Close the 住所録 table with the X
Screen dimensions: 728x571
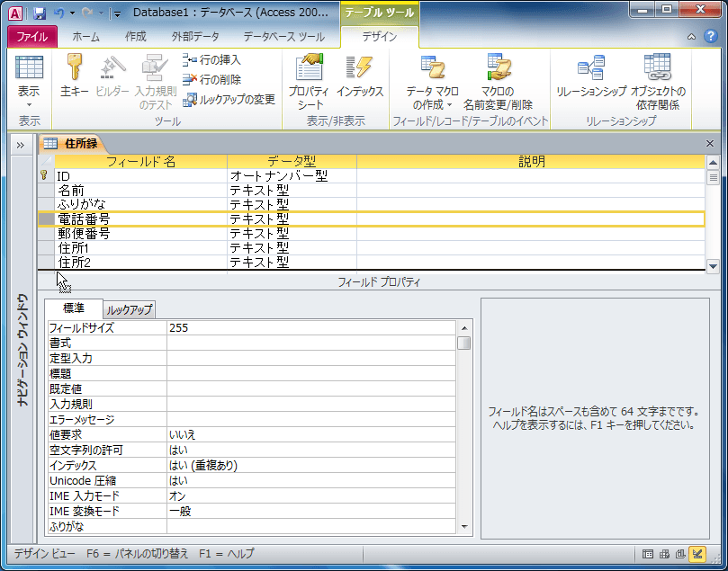(709, 144)
